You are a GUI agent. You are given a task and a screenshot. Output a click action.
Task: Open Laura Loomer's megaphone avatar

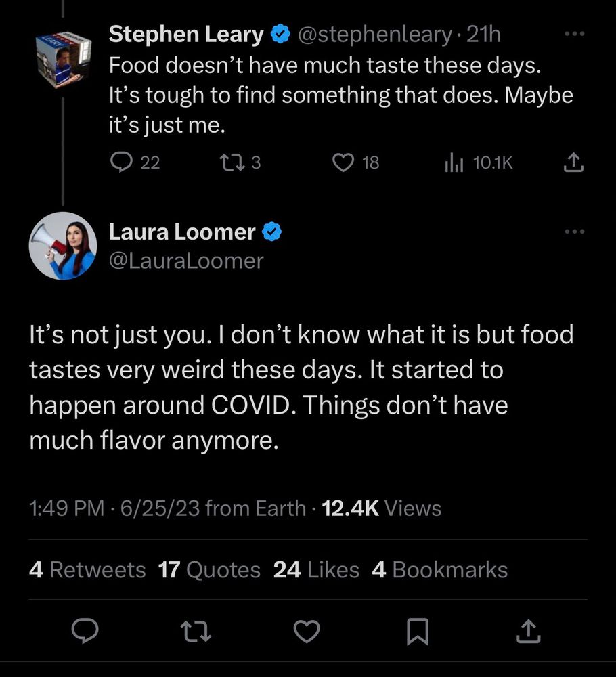(x=63, y=246)
